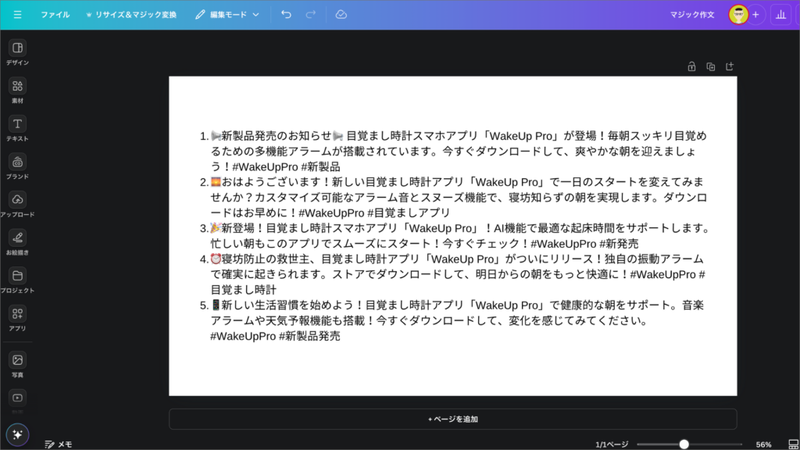
Task: Click text 新登場 in item 3
Action: (238, 228)
